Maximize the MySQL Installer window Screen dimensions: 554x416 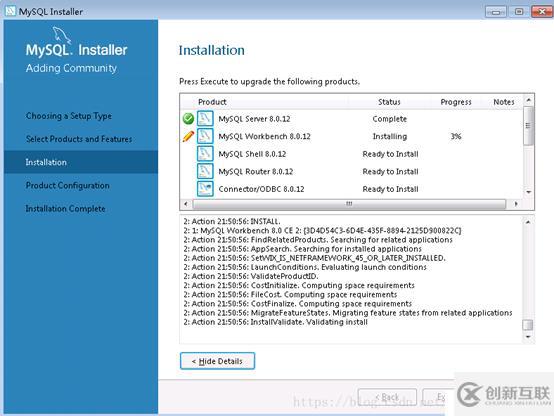[x=519, y=12]
